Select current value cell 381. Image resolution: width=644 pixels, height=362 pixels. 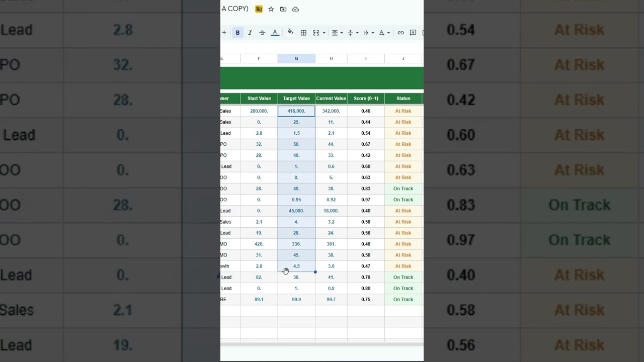pyautogui.click(x=331, y=244)
